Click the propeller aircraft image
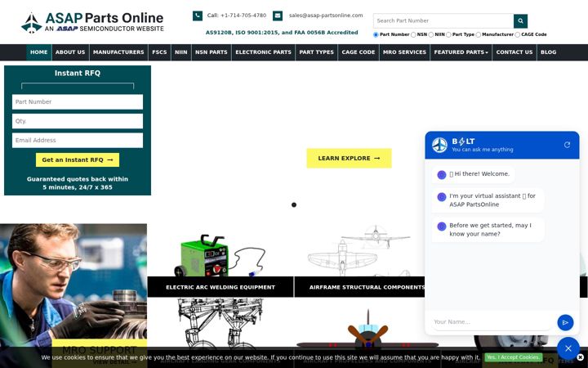The height and width of the screenshot is (368, 588). tap(367, 330)
